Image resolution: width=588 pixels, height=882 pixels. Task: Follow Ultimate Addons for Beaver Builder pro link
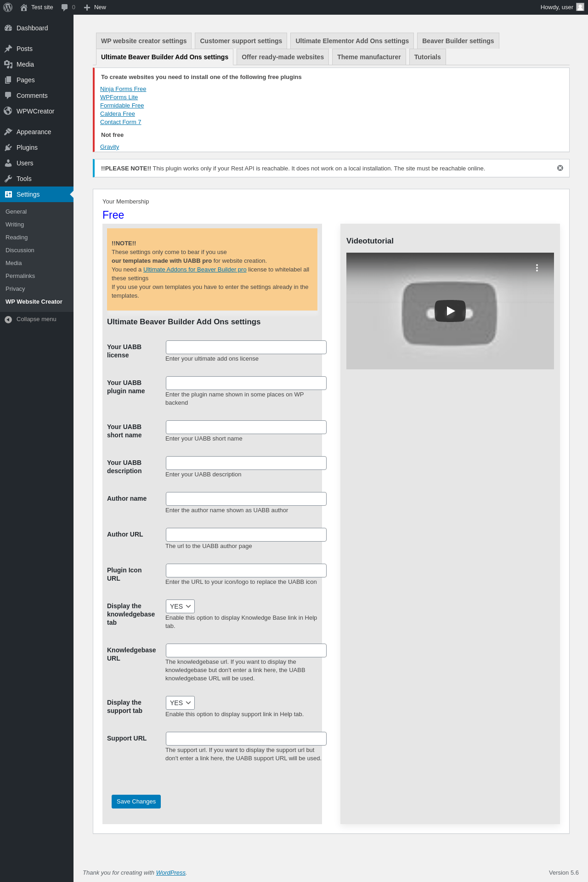point(195,270)
